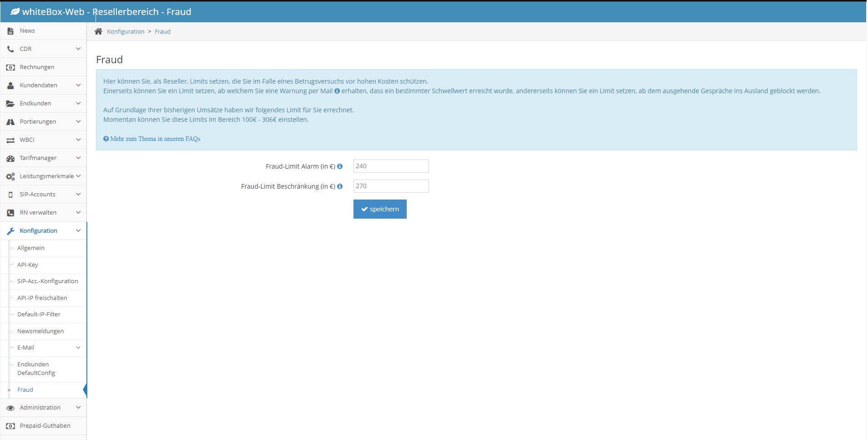Click the Administration eye icon
Image resolution: width=868 pixels, height=440 pixels.
(x=10, y=407)
